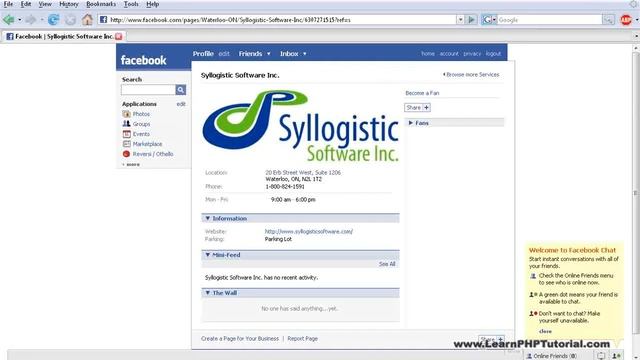This screenshot has height=360, width=640.
Task: Click the Report Page link
Action: coord(302,338)
